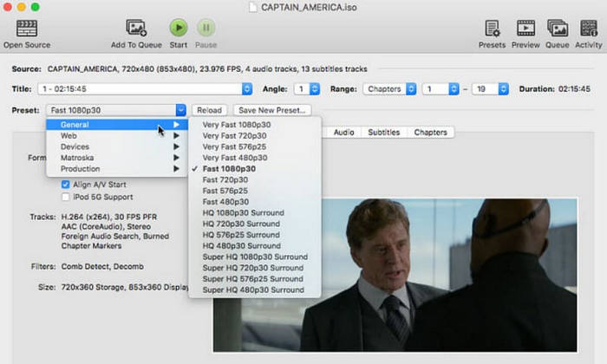Select the Very Fast 1080p30 preset
Screen dimensions: 607x364
point(255,125)
